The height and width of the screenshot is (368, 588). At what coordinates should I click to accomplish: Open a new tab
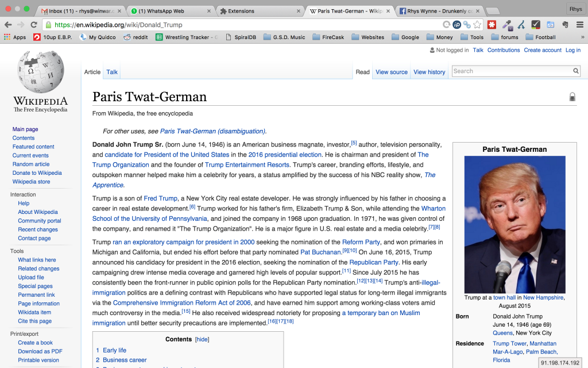coord(492,11)
